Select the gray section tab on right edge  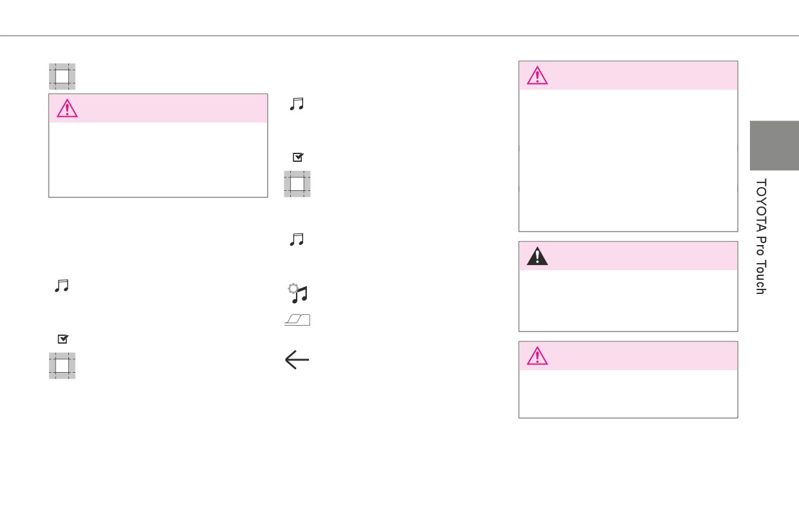click(x=774, y=146)
